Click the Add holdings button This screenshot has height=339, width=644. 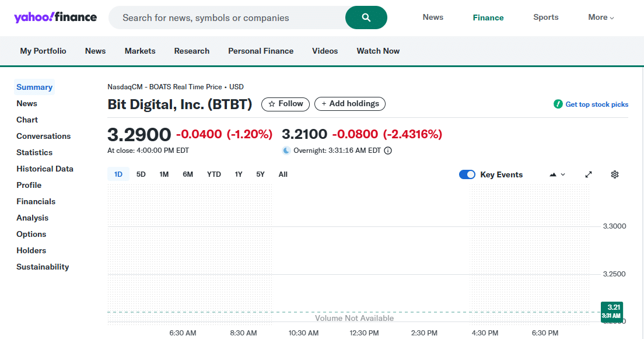350,104
